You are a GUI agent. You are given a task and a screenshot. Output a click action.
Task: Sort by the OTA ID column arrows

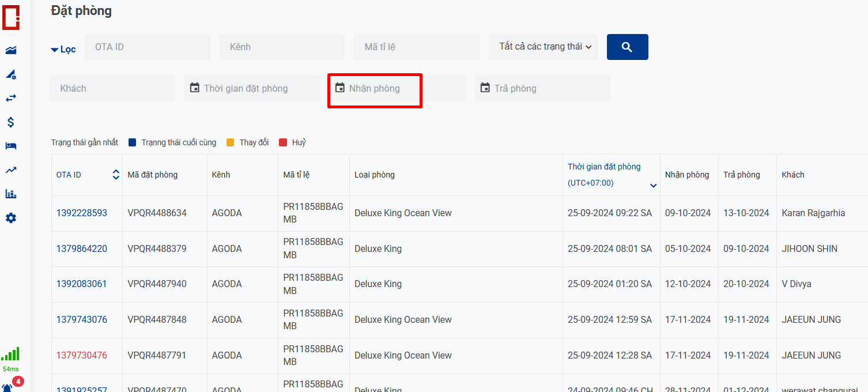coord(116,175)
